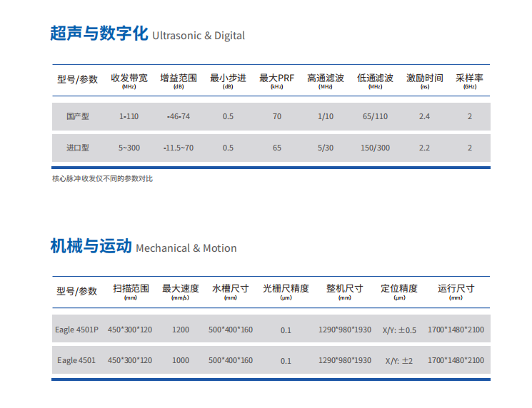The height and width of the screenshot is (408, 532).
Task: Click the 国产型 PRF value 70
Action: click(x=277, y=116)
